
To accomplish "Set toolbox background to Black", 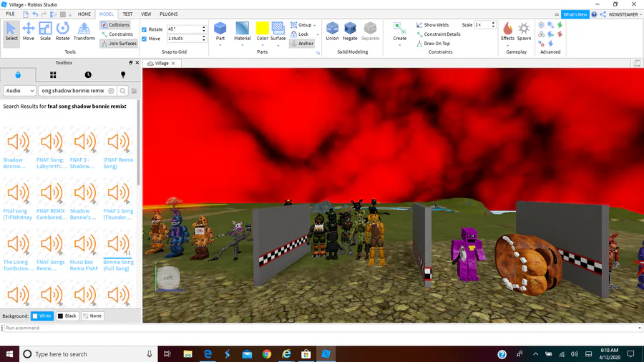I will (x=67, y=316).
